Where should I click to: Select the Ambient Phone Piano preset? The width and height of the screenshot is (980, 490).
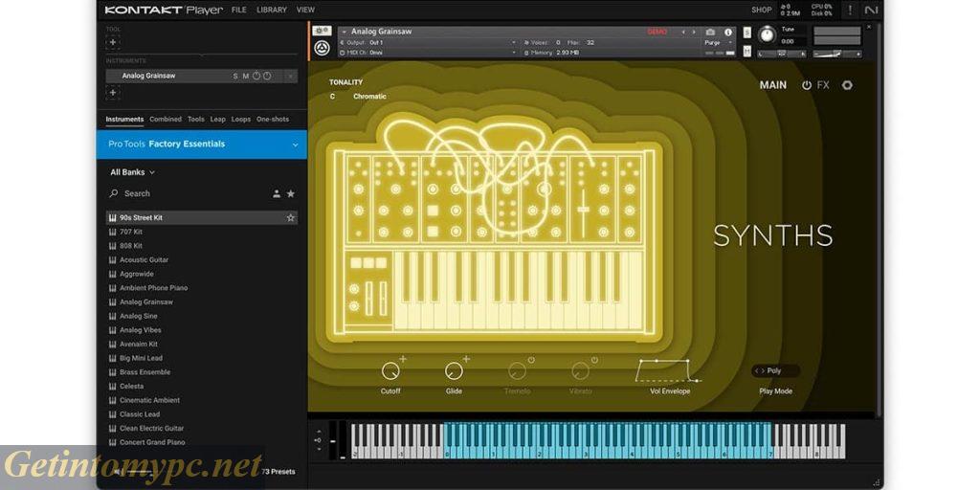[x=202, y=288]
